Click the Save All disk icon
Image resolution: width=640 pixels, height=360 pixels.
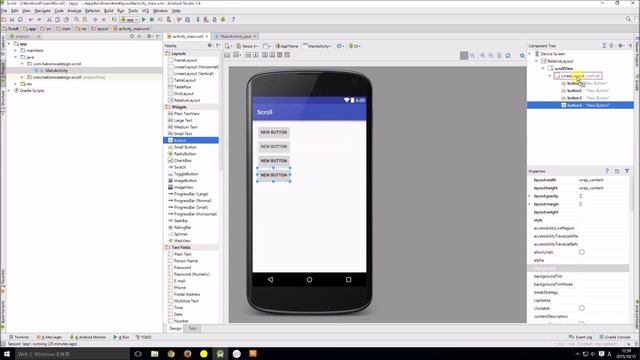point(12,20)
